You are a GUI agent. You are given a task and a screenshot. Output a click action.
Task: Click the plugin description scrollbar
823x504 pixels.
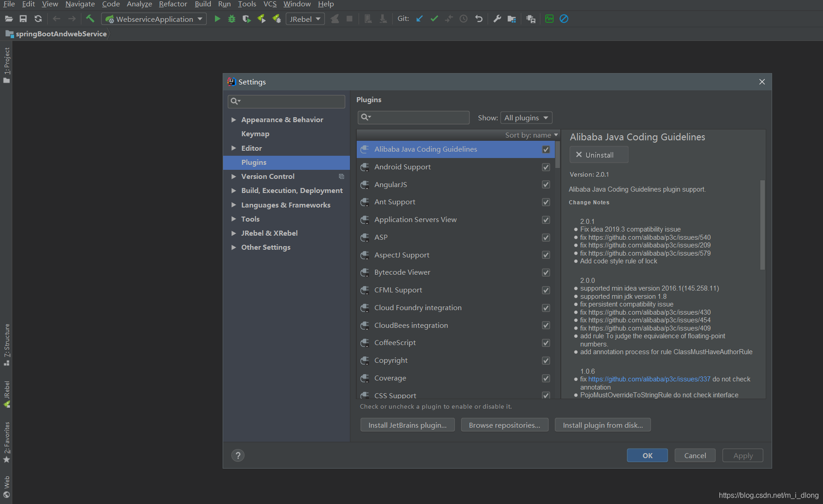[x=763, y=225]
